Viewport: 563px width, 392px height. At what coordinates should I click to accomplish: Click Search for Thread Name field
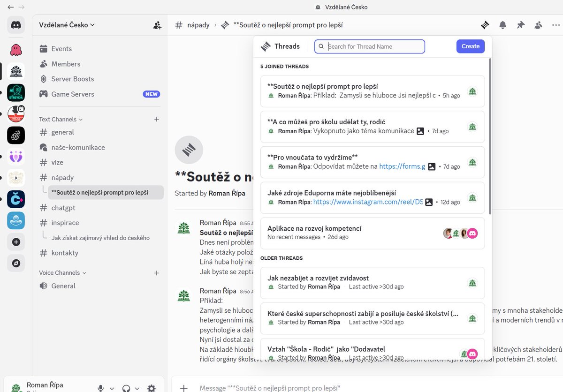(x=370, y=46)
